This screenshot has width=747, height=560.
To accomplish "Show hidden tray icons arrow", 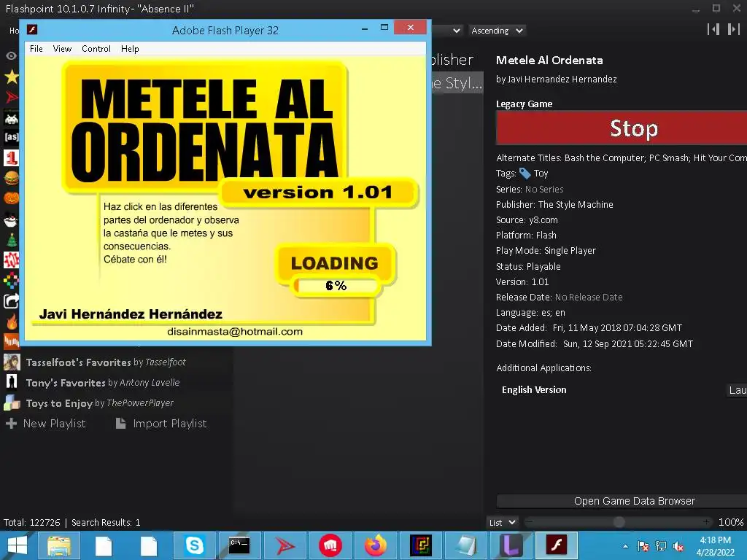I will coord(625,546).
